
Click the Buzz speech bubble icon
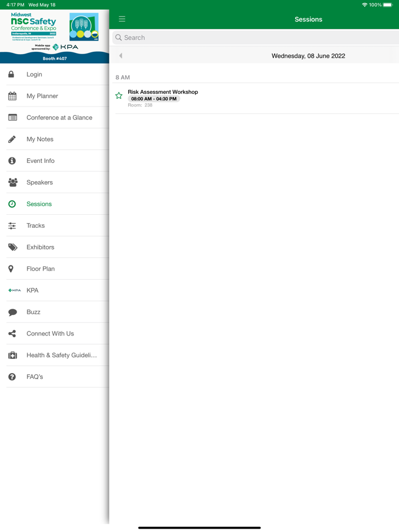pos(13,312)
